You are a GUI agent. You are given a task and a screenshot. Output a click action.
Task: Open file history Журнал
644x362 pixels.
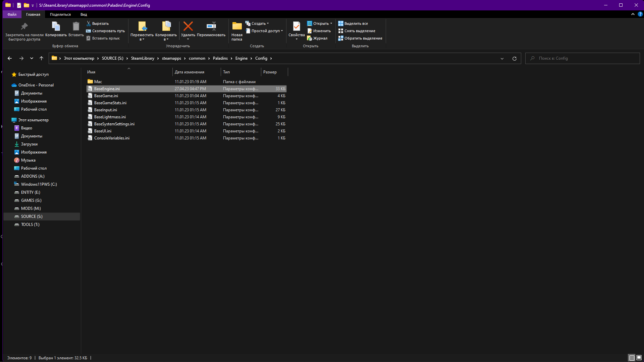[317, 38]
